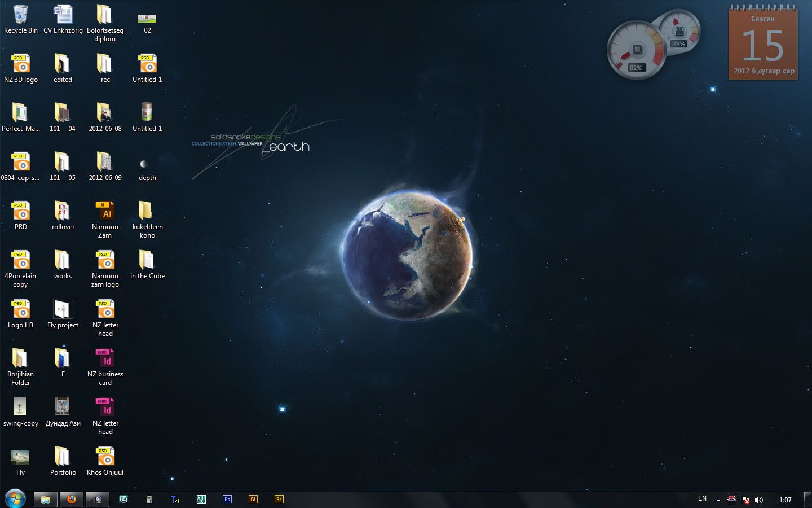Viewport: 812px width, 508px height.
Task: Open the Photoshop icon in taskbar
Action: (x=227, y=500)
